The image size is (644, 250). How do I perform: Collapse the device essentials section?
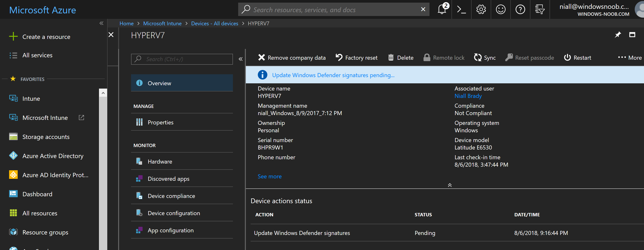tap(450, 185)
